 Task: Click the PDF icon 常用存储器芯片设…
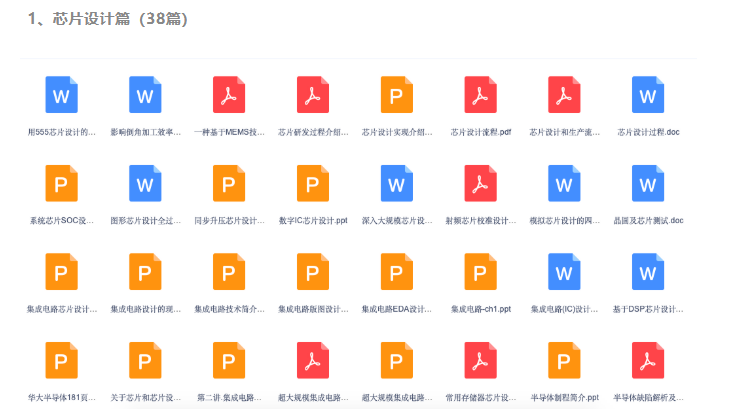tap(481, 360)
